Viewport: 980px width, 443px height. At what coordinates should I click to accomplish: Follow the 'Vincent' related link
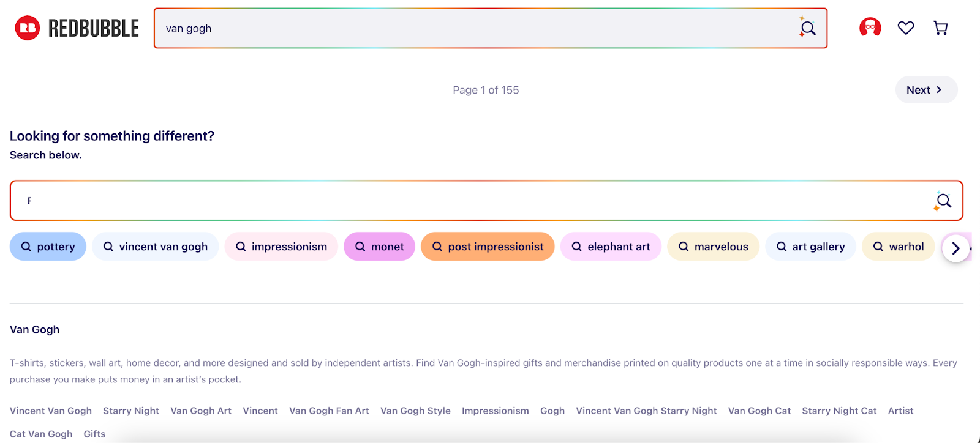tap(260, 411)
